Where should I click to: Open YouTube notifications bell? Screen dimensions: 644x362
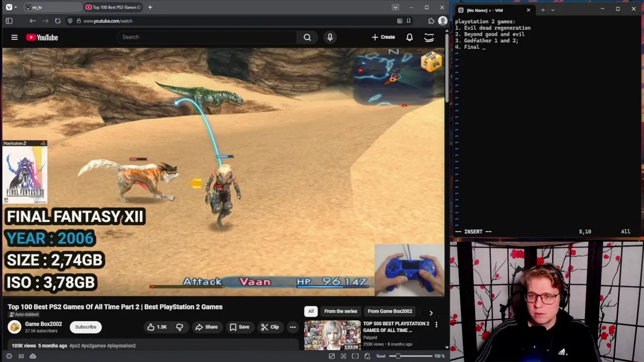(x=410, y=37)
